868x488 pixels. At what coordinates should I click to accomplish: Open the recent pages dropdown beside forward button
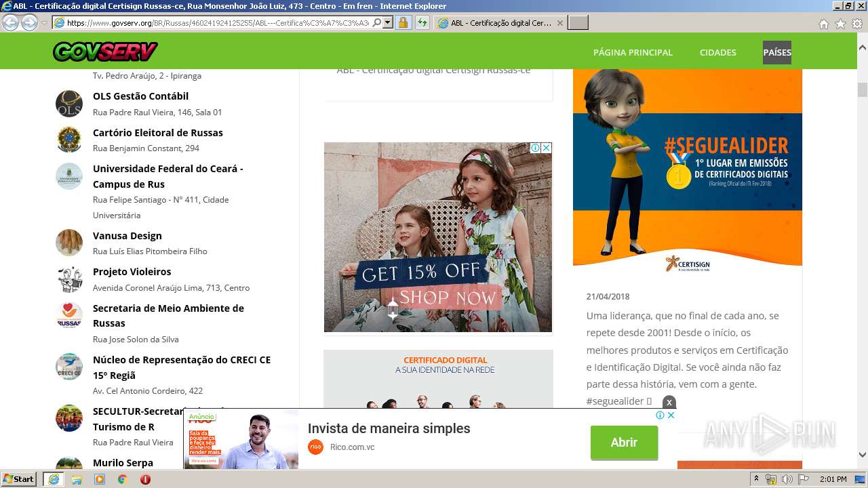coord(44,23)
